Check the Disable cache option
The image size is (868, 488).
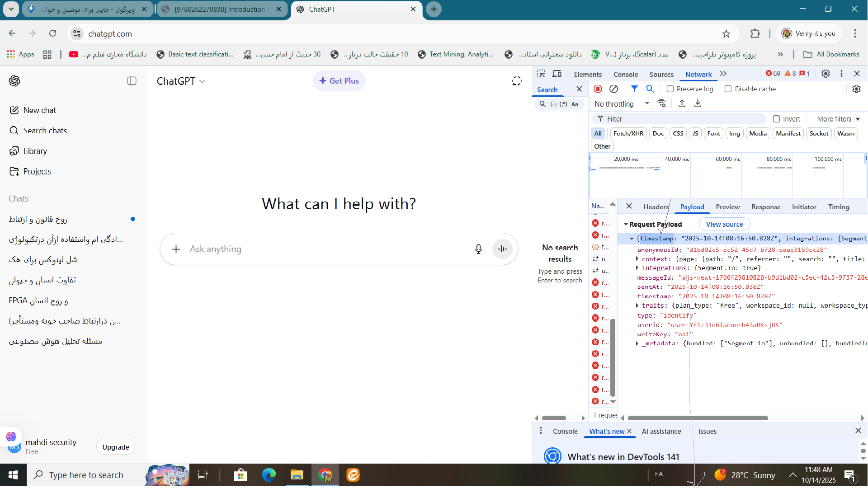[x=728, y=89]
